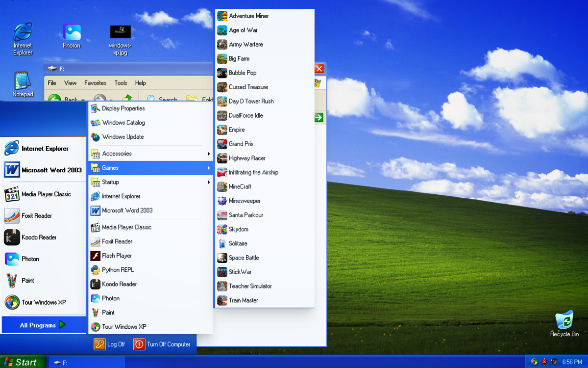
Task: Open Media Player Classic in All Programs list
Action: coord(150,227)
